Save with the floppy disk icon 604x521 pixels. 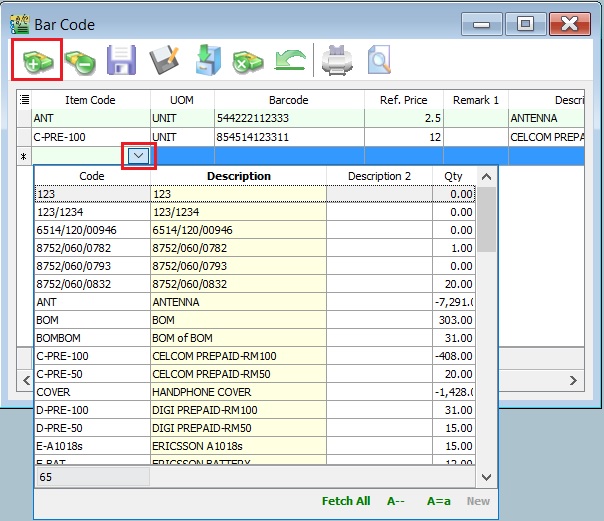(121, 61)
